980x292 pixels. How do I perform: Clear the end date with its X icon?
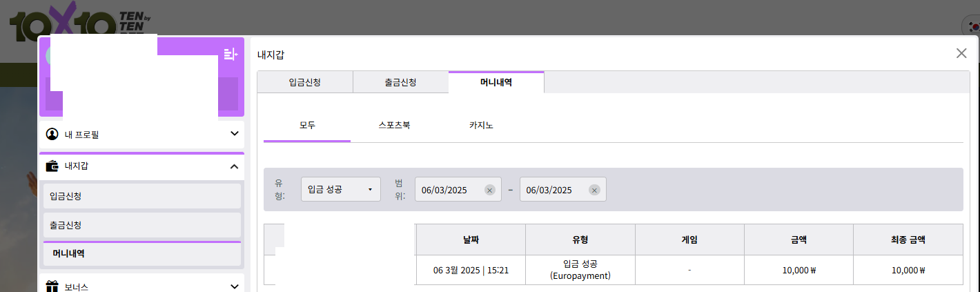pyautogui.click(x=594, y=191)
